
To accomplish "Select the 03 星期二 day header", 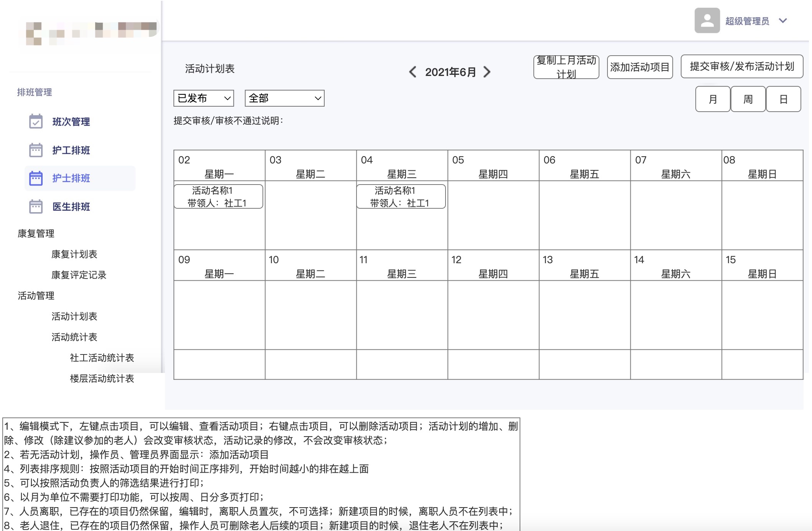I will pos(311,166).
